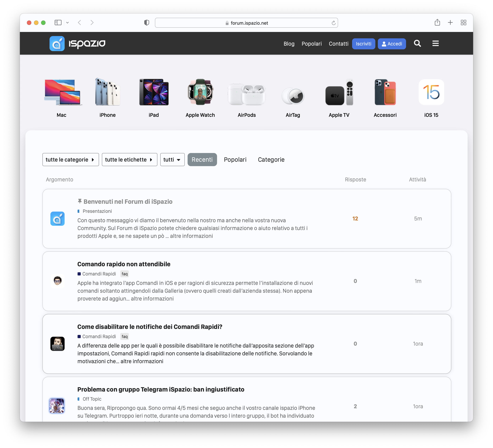Click the iSpazio logo in header
Screen dimensions: 493x448
77,43
